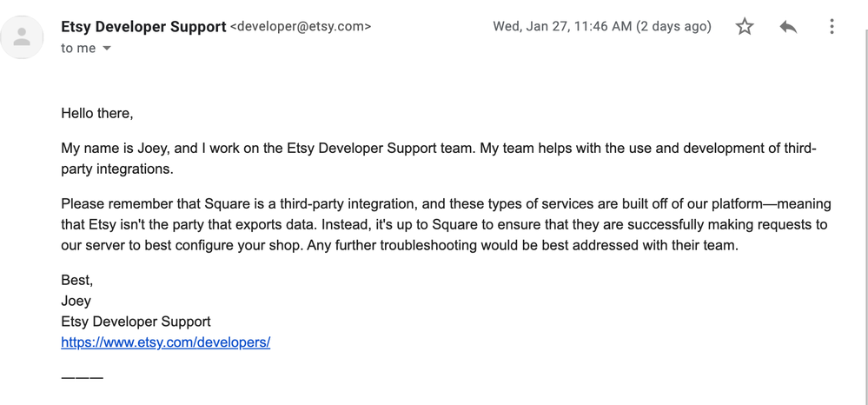The height and width of the screenshot is (405, 868).
Task: Click the line beginning 'My name is Joey'
Action: click(x=438, y=149)
